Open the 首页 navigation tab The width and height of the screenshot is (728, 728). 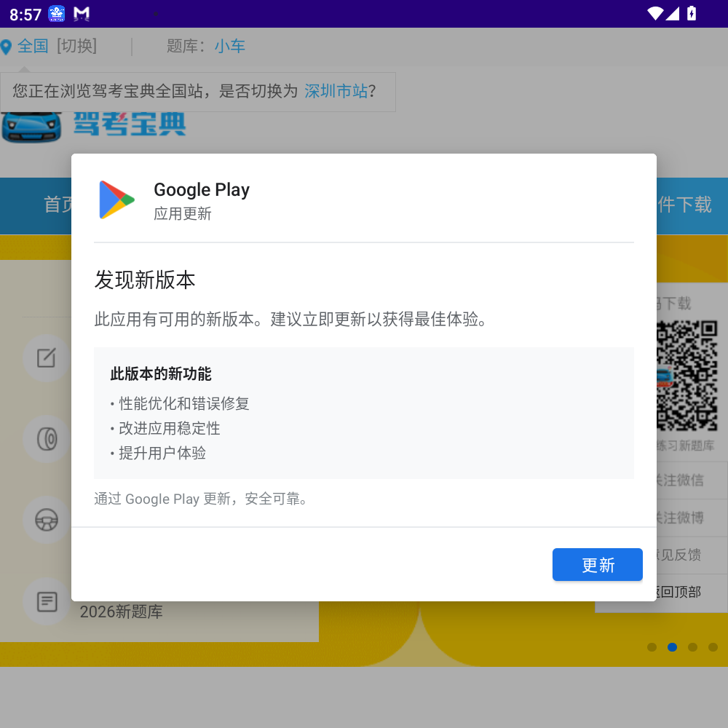pyautogui.click(x=58, y=205)
